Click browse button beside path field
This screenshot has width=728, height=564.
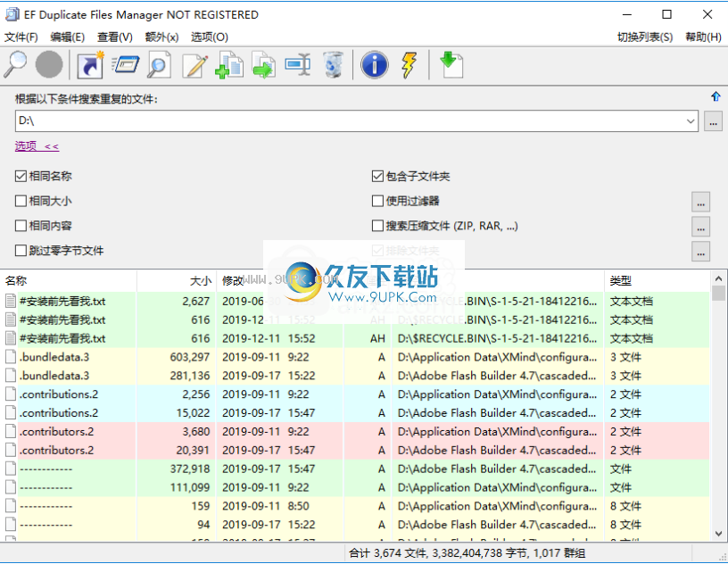[x=713, y=121]
